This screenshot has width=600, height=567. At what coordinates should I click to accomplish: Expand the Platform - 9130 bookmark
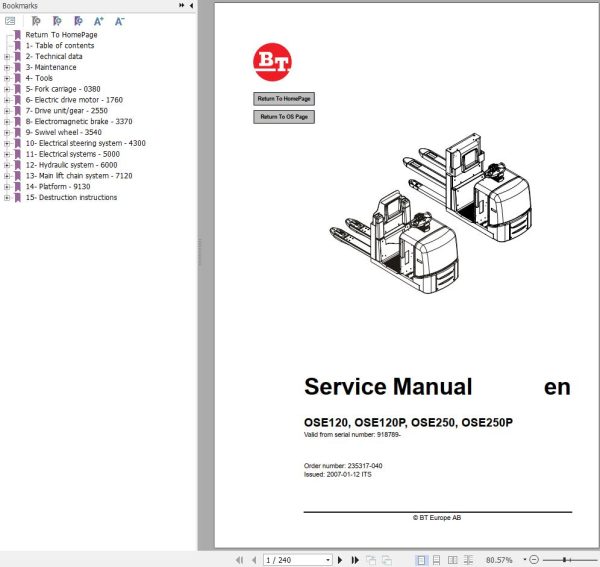pyautogui.click(x=7, y=187)
